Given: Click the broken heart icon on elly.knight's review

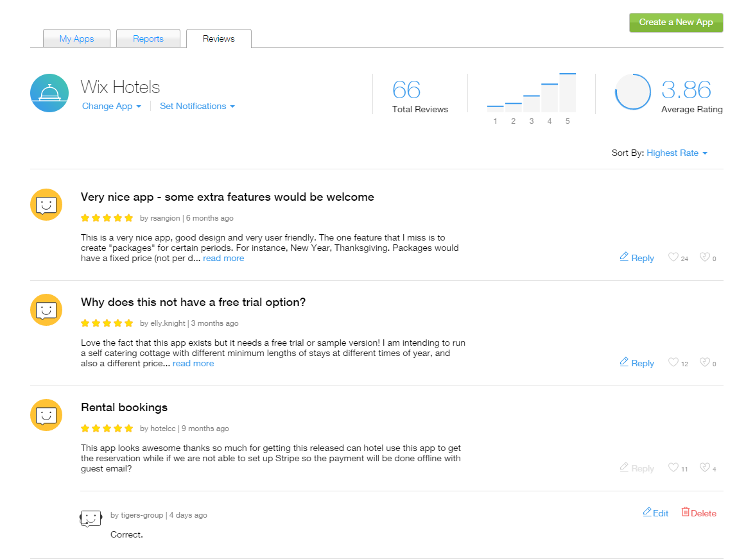Looking at the screenshot, I should point(705,362).
